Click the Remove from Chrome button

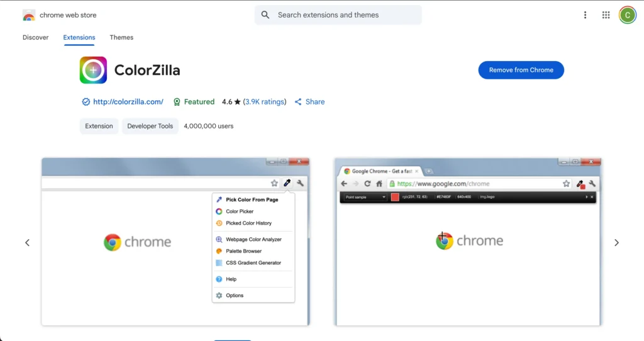[521, 70]
